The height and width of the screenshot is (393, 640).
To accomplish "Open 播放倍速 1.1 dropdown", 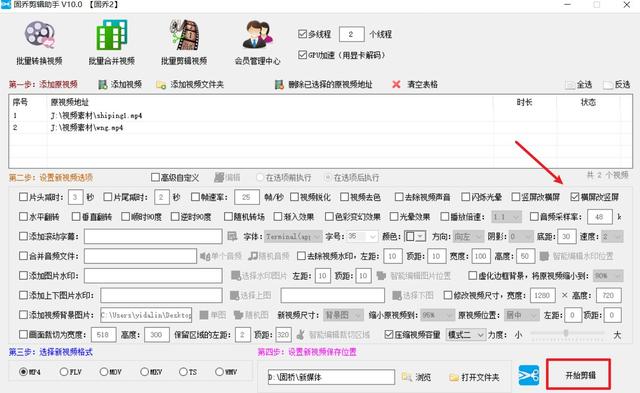I will point(506,217).
